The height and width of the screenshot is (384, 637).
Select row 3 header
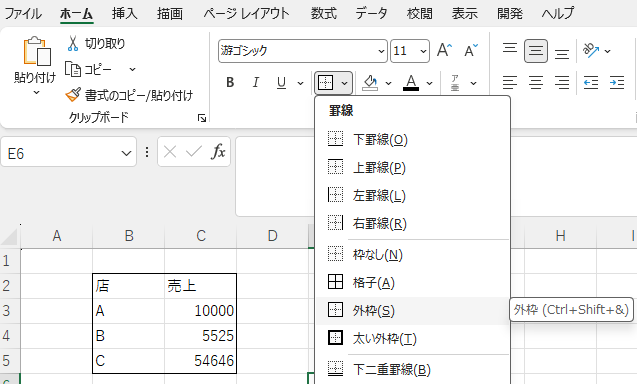point(9,311)
